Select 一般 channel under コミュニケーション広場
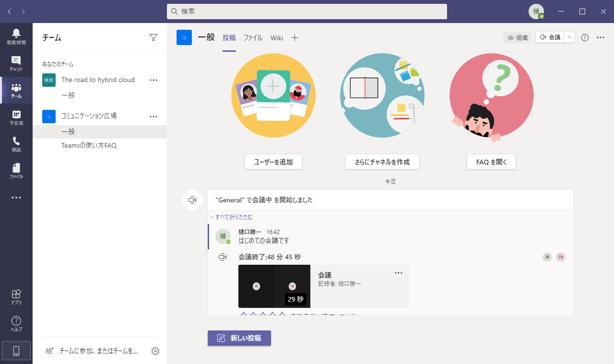 pyautogui.click(x=100, y=132)
